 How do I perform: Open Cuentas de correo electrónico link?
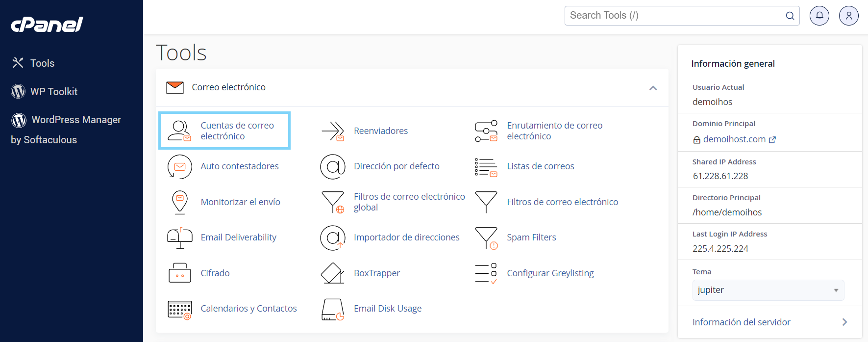237,131
